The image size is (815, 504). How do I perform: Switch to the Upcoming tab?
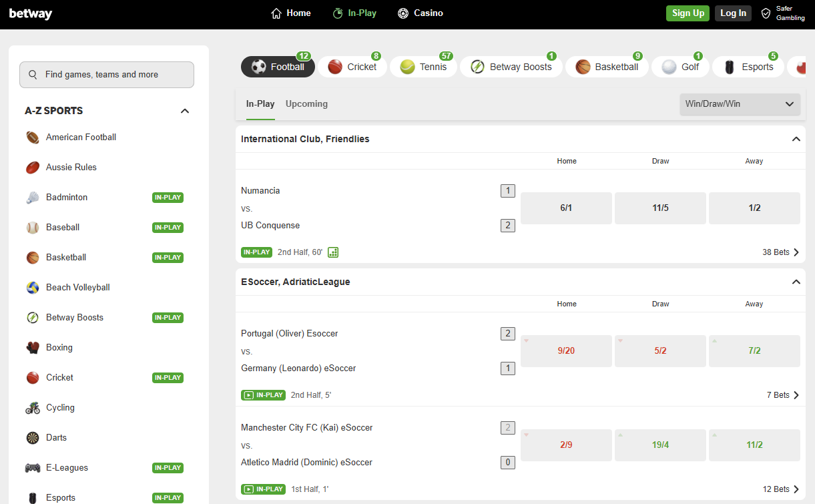[x=306, y=104]
